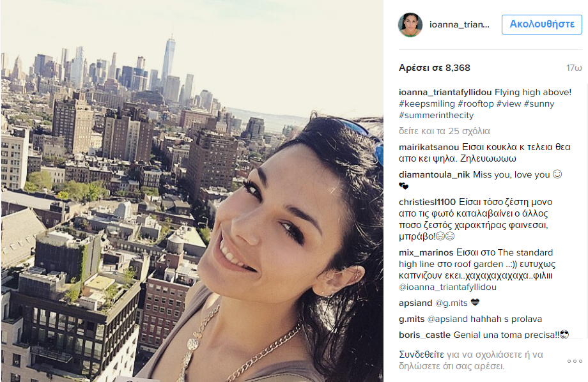Click the Ακολουθήστε follow button
This screenshot has width=588, height=382.
pos(541,24)
